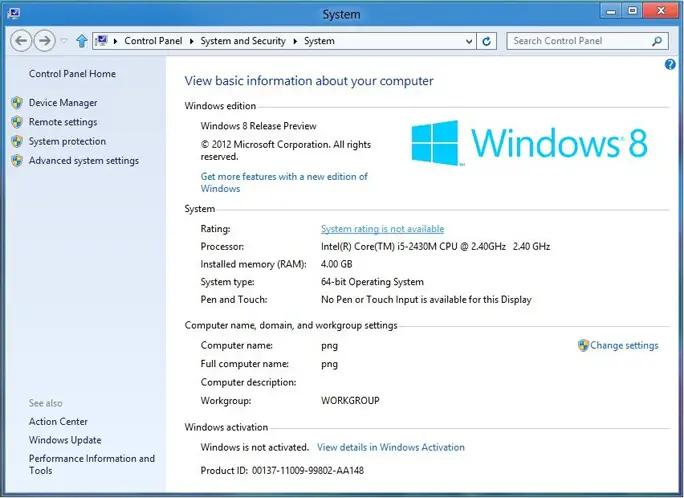
Task: Click Get more features with a new edition link
Action: point(284,183)
